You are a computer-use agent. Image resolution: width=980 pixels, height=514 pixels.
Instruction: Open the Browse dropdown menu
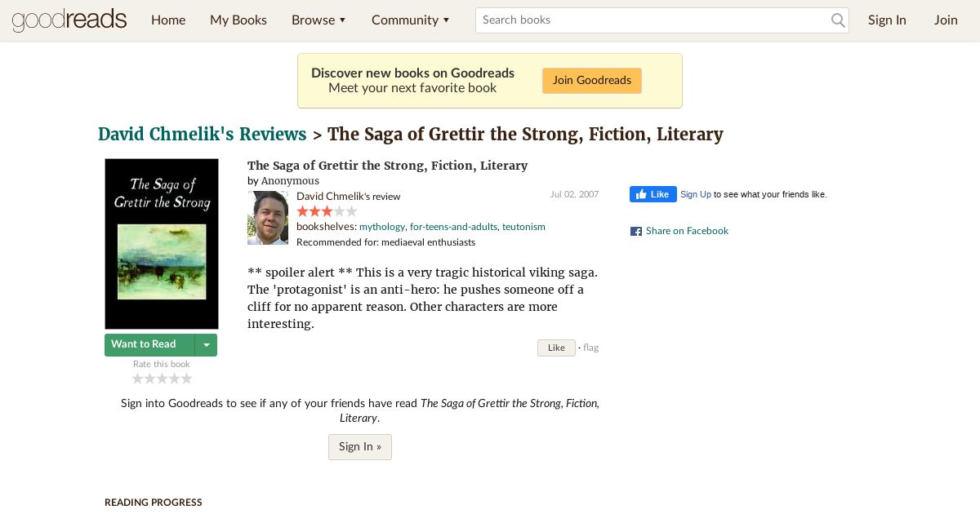coord(318,20)
